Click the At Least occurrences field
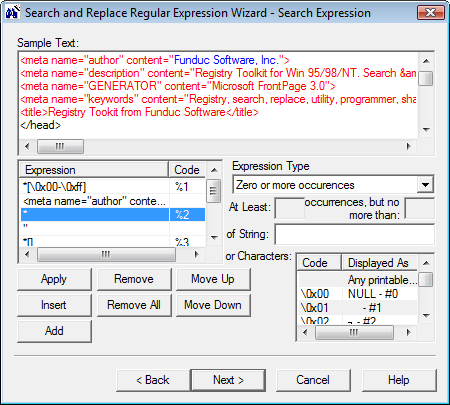Screen dimensions: 450x405 [x=289, y=208]
